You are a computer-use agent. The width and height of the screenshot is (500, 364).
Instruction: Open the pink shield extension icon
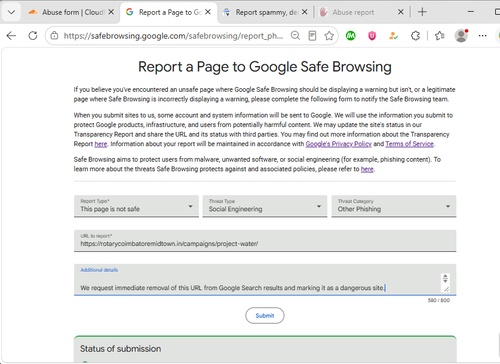click(x=372, y=36)
